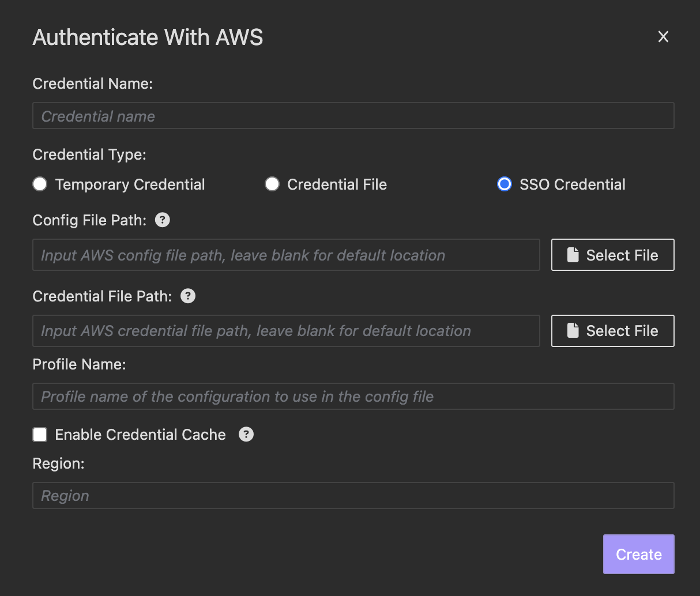Click the 'Authenticate With AWS' title text

pyautogui.click(x=148, y=37)
